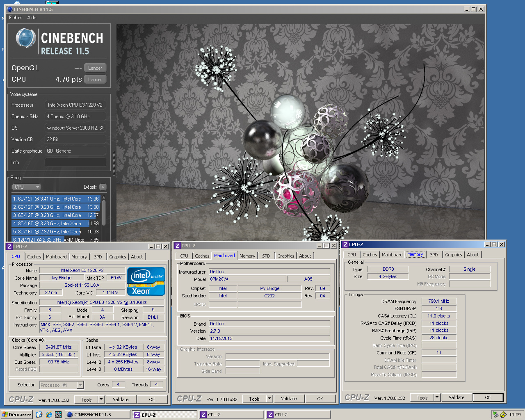Select ranking row 3. 6C/12T scoring 12.67

point(56,215)
